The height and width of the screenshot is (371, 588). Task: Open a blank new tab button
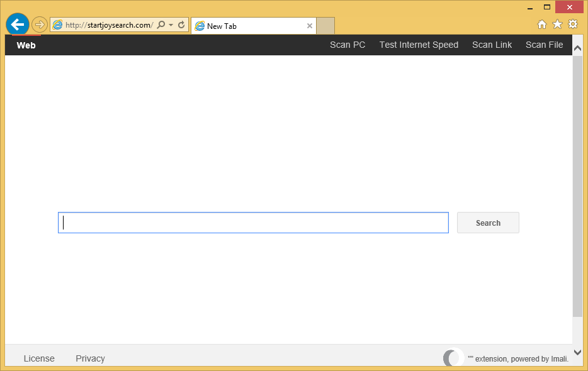[325, 26]
